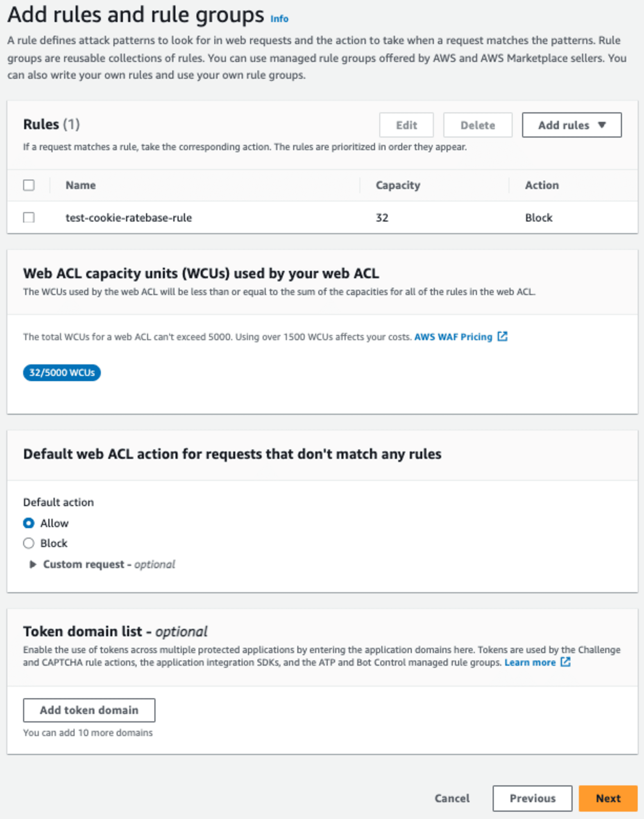Click the Token domain list heading
The height and width of the screenshot is (819, 644).
[x=115, y=631]
